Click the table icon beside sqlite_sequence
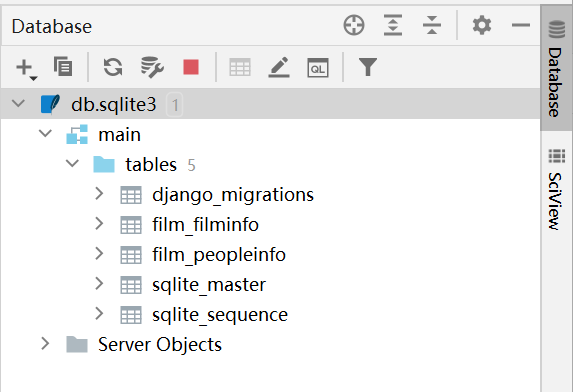Screen dimensions: 573x392 (x=131, y=315)
